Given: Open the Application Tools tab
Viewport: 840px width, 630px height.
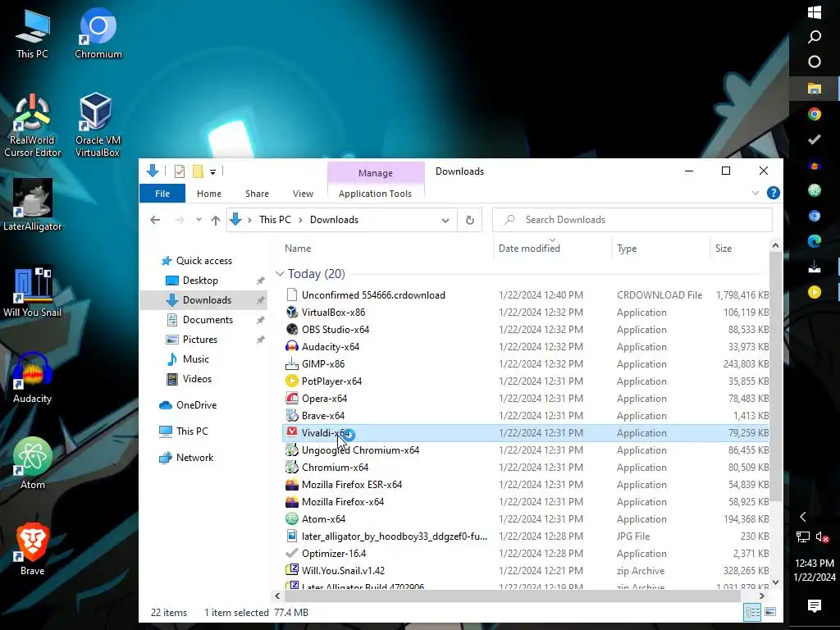Looking at the screenshot, I should click(375, 194).
